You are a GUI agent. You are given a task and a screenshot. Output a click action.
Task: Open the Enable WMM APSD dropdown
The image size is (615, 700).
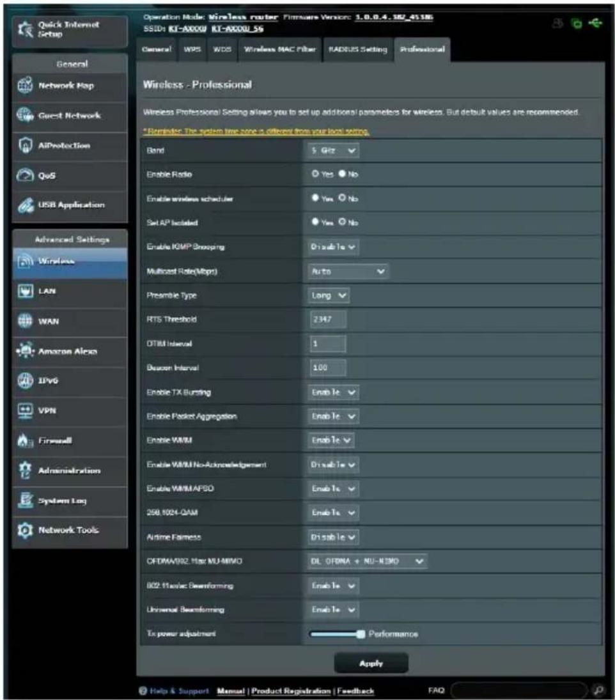tap(333, 489)
